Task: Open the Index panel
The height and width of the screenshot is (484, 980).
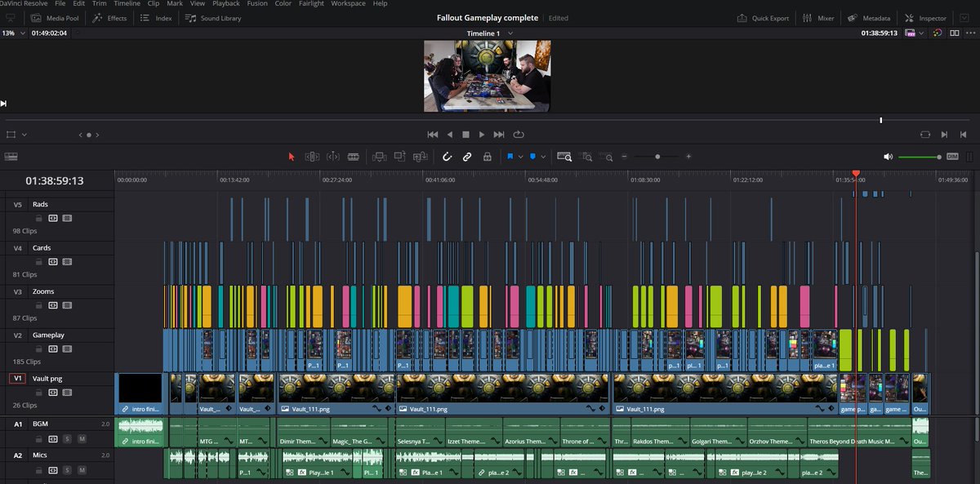Action: (156, 18)
